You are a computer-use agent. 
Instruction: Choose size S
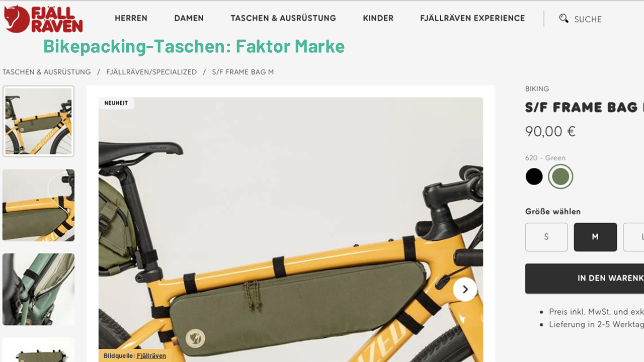[546, 237]
